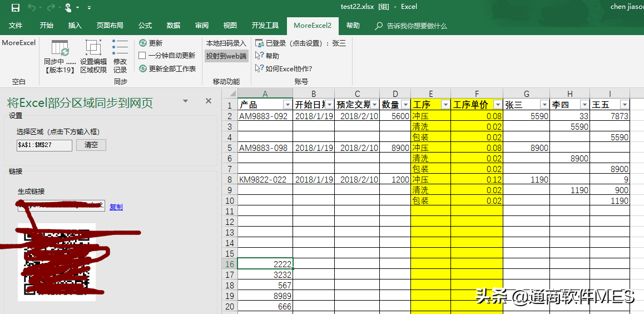Click the MoreExcel blank group label
644x314 pixels.
coord(19,43)
